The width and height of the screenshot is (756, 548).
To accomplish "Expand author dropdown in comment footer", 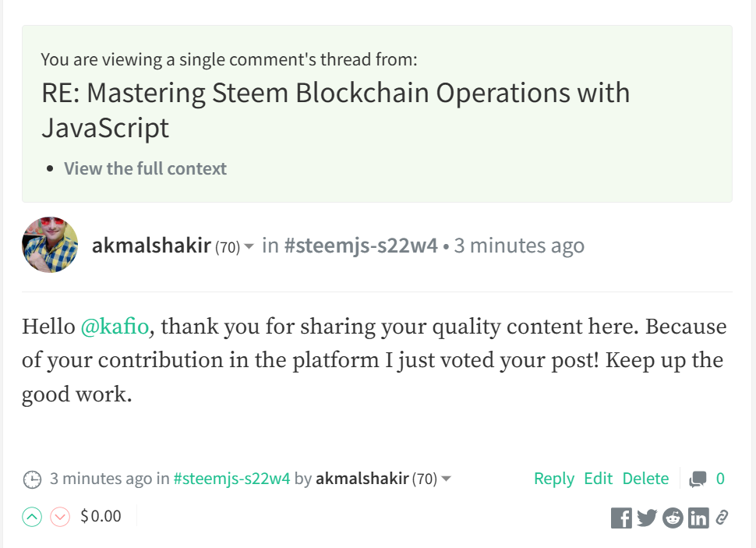I will (446, 479).
